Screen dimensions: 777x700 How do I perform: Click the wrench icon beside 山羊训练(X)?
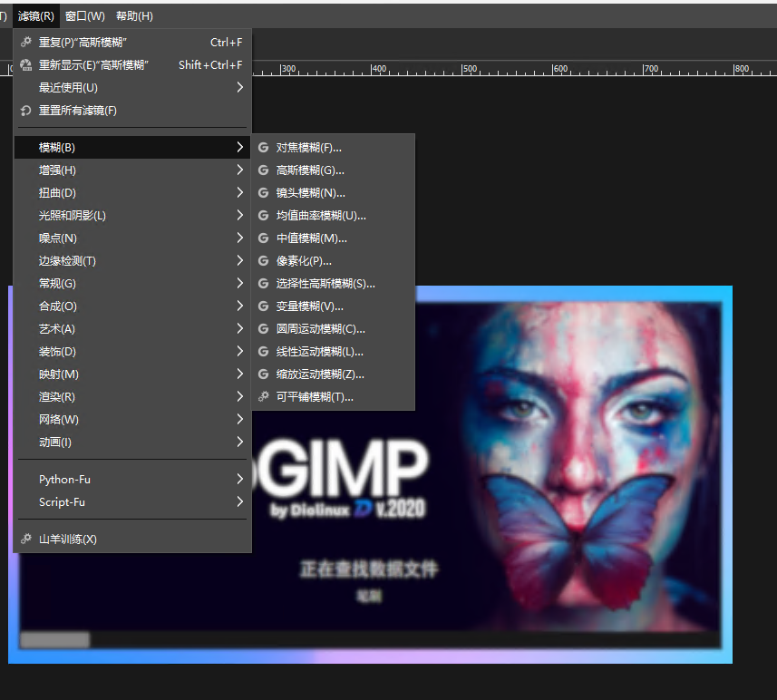coord(26,539)
